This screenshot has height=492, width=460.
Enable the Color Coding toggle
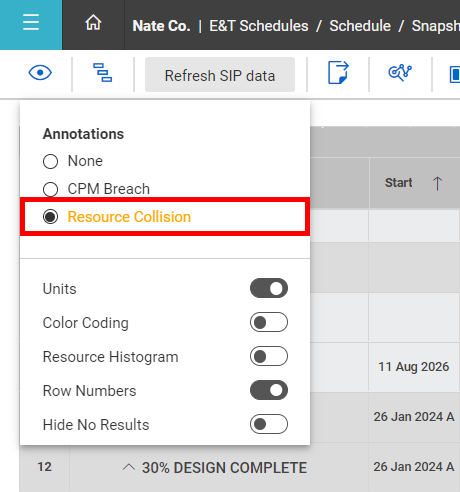click(x=269, y=322)
